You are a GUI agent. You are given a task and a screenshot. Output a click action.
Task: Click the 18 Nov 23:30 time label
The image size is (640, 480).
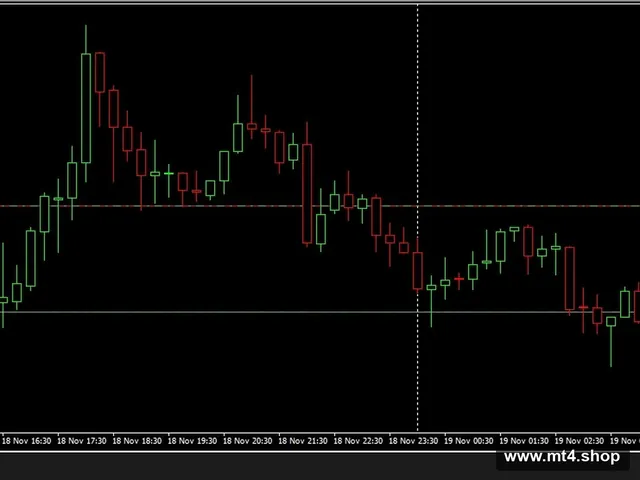(x=413, y=441)
